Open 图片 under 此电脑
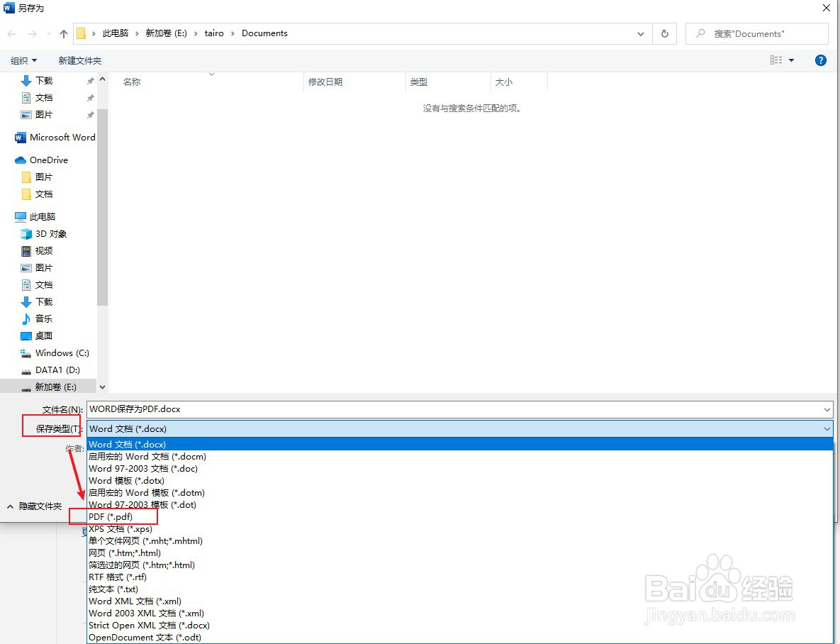Screen dimensions: 840x644 [36, 267]
